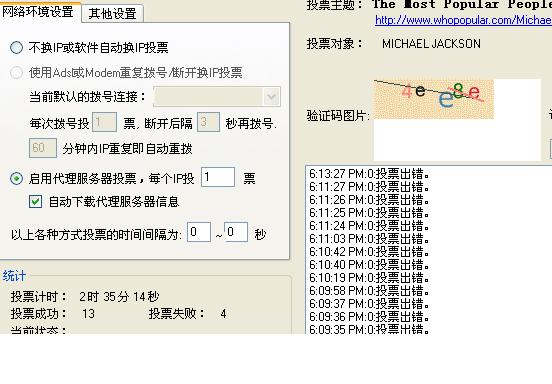This screenshot has height=384, width=552.
Task: Select log entry 6:10:19 PM:0:投票出错
Action: tap(369, 278)
